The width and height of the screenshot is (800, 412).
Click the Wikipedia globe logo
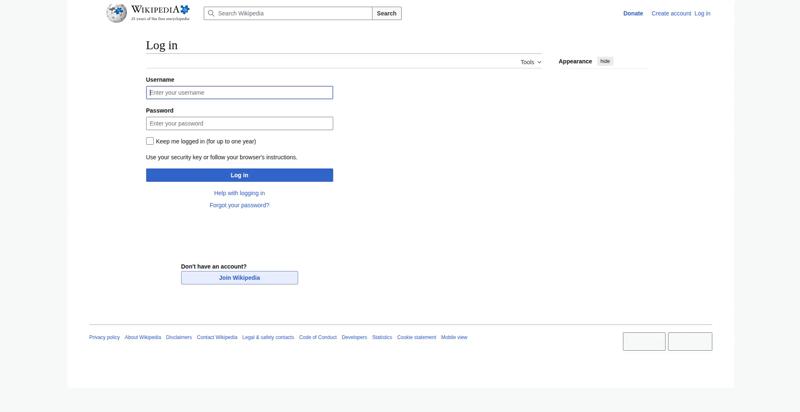tap(117, 13)
